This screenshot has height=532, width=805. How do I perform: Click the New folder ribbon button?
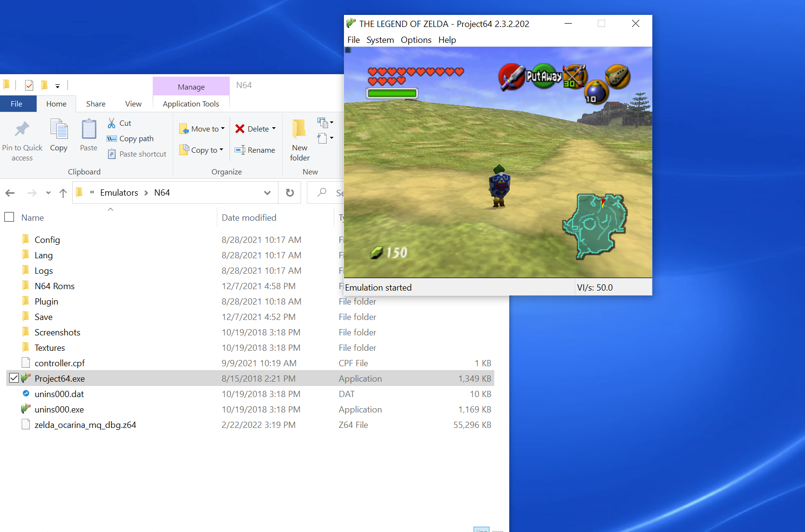coord(300,140)
